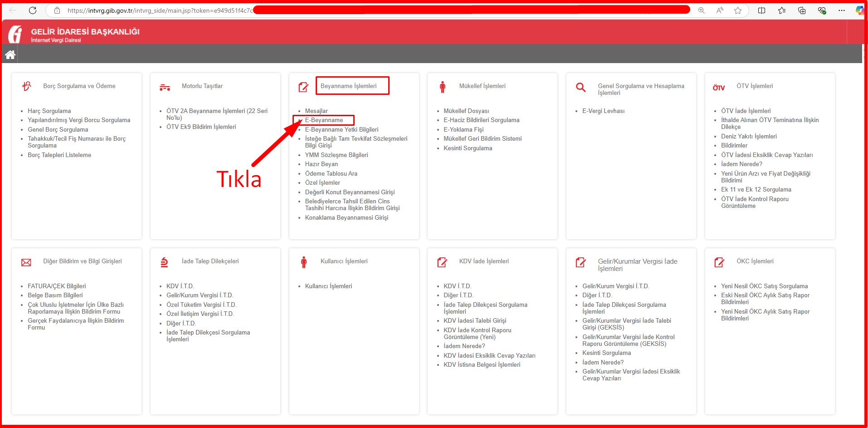868x428 pixels.
Task: Open the browser settings ellipsis menu
Action: 841,10
